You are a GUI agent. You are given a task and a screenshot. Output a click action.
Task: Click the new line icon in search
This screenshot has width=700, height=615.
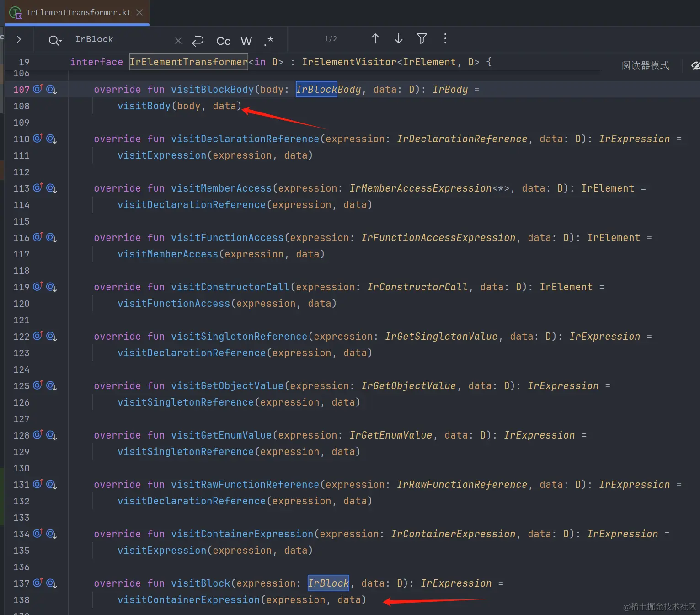point(198,41)
